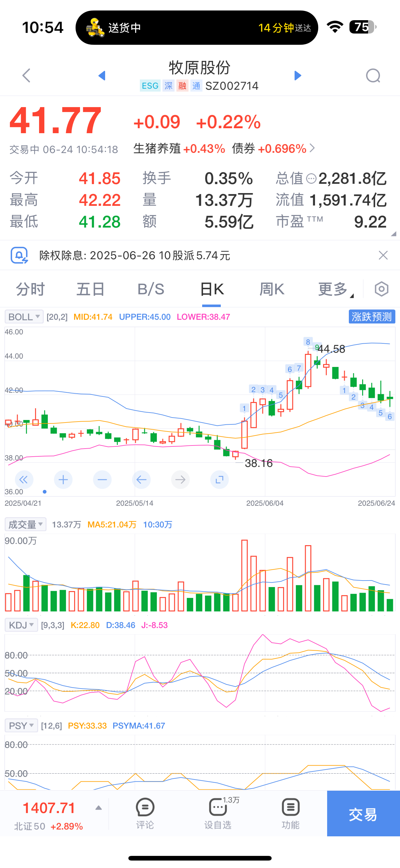The height and width of the screenshot is (868, 400).
Task: Tap the info icon beside 总值
Action: [311, 178]
